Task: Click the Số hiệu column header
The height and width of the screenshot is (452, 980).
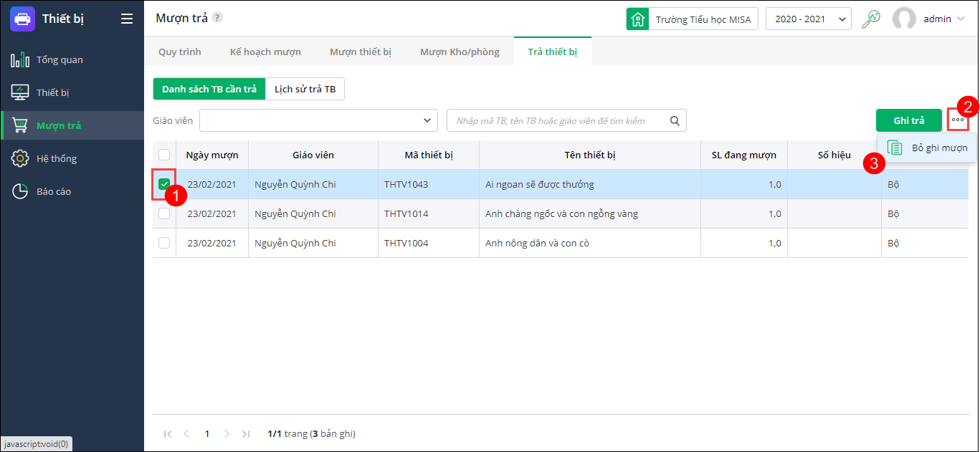Action: click(x=834, y=155)
